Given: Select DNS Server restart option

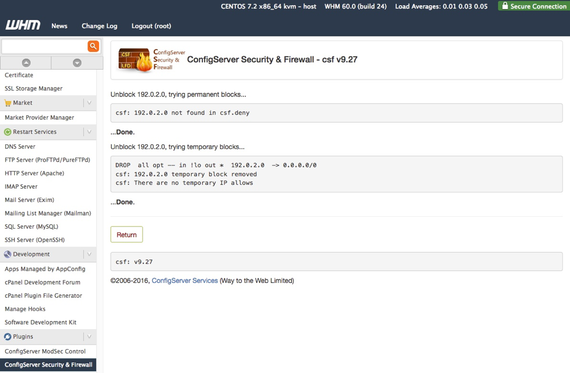Looking at the screenshot, I should pos(20,147).
